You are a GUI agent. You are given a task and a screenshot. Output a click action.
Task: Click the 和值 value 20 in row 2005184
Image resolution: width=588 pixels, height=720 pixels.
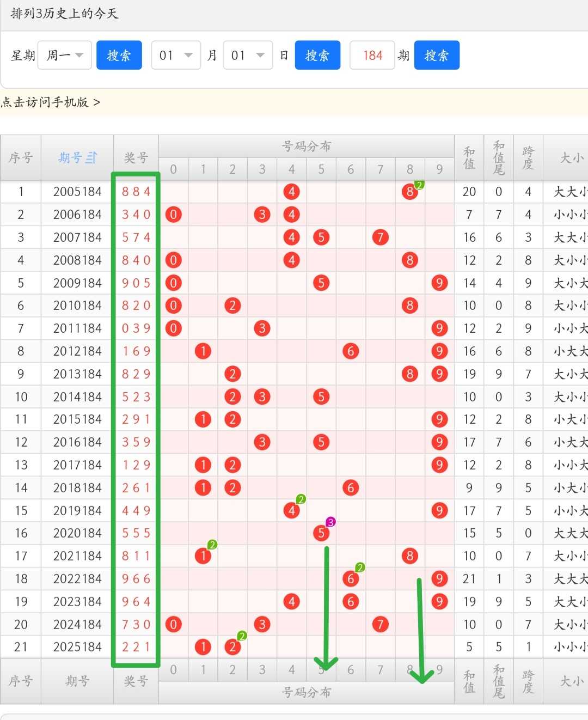(x=469, y=192)
